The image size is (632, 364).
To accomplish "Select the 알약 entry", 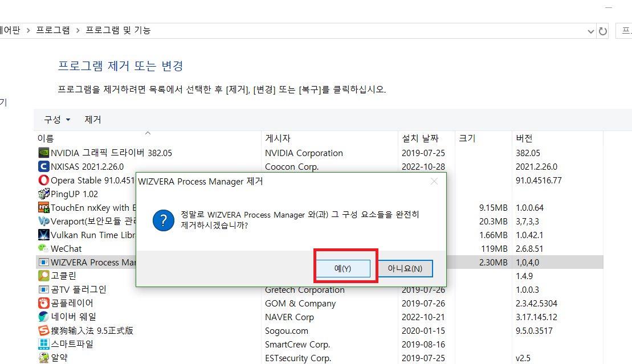I will pos(59,358).
